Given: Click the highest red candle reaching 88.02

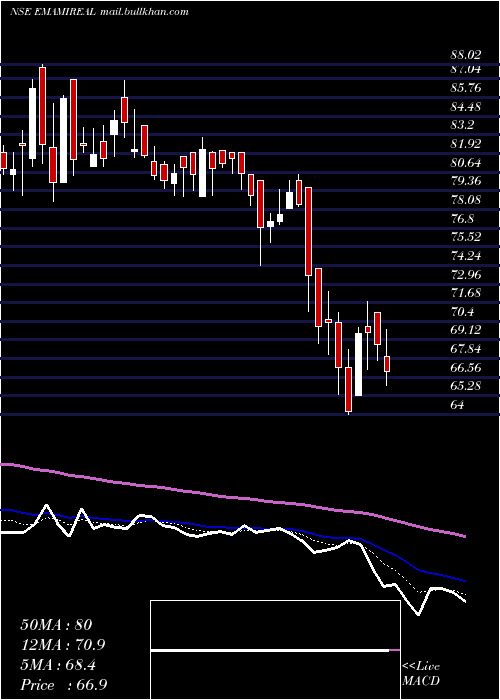Looking at the screenshot, I should (42, 106).
